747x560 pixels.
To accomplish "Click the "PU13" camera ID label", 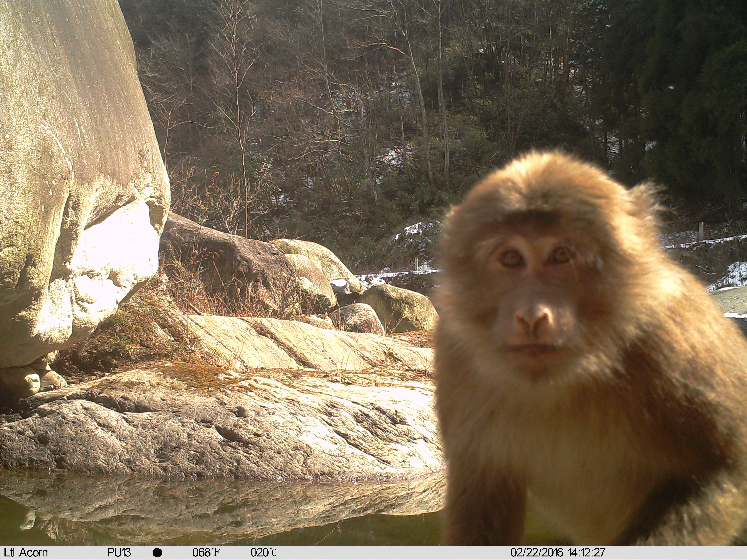I will (x=119, y=553).
